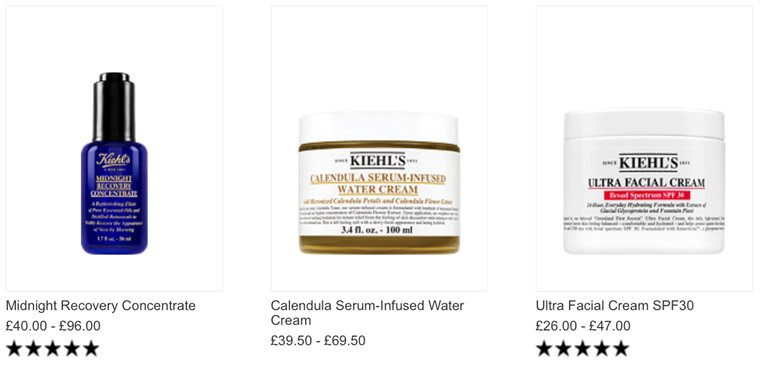Viewport: 761px width, 378px height.
Task: Open the blue Midnight Recovery bottle image
Action: tap(114, 163)
